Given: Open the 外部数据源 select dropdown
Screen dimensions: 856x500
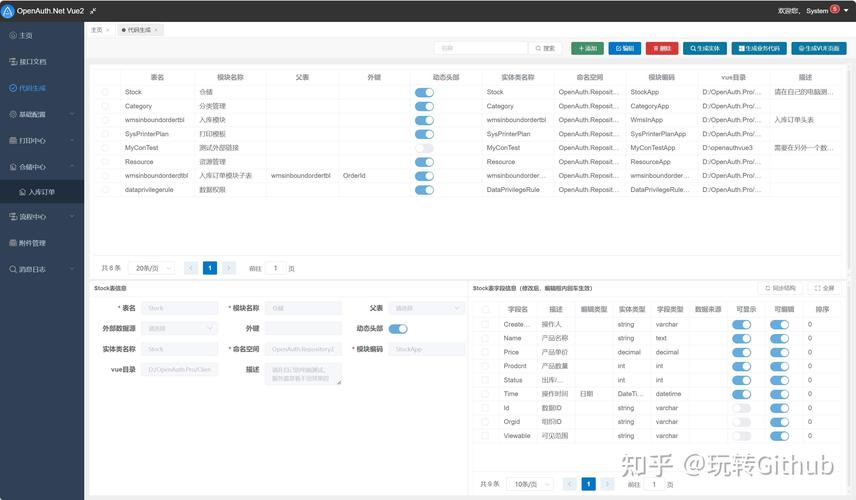Looking at the screenshot, I should coord(179,329).
